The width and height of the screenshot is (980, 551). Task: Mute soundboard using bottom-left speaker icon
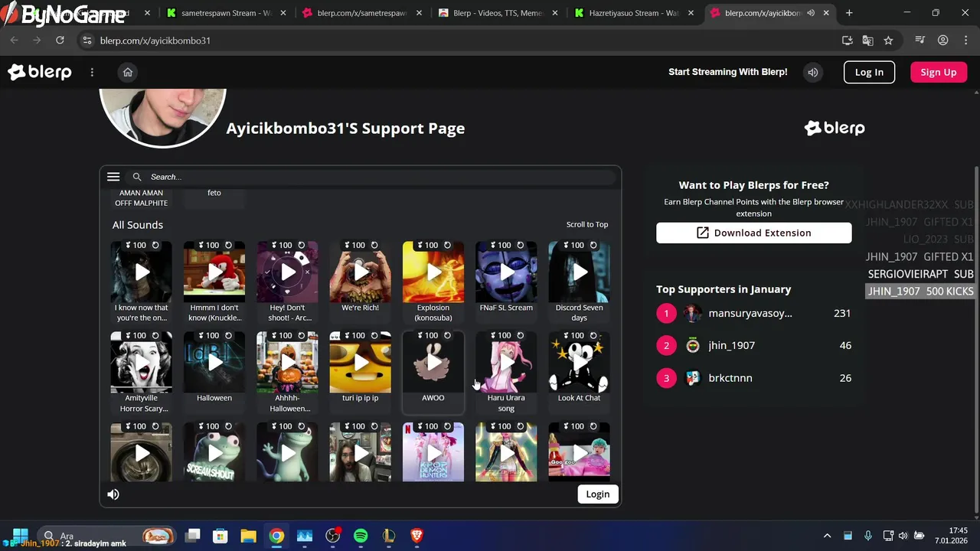(x=113, y=494)
